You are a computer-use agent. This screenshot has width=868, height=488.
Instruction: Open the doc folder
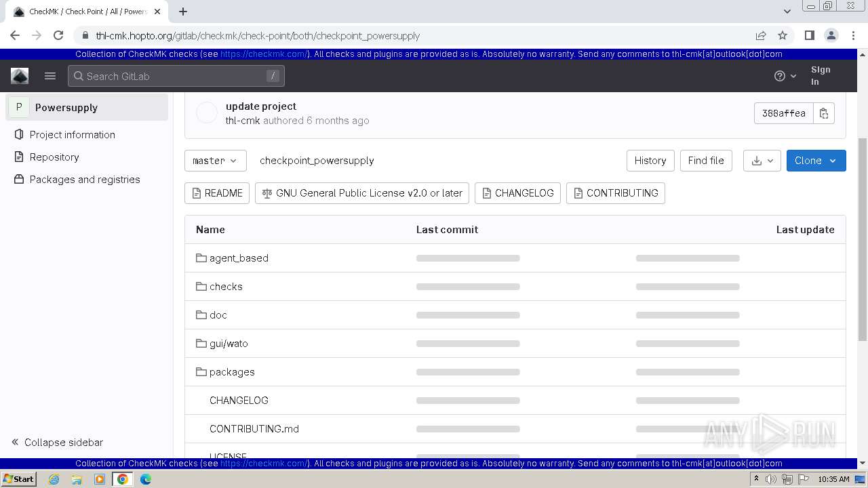pos(218,315)
